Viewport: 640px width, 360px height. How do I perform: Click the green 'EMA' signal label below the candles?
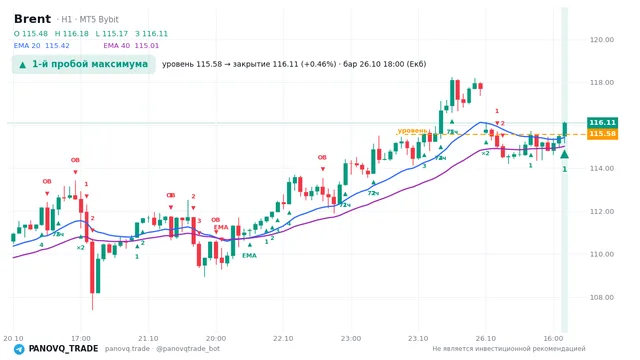249,256
